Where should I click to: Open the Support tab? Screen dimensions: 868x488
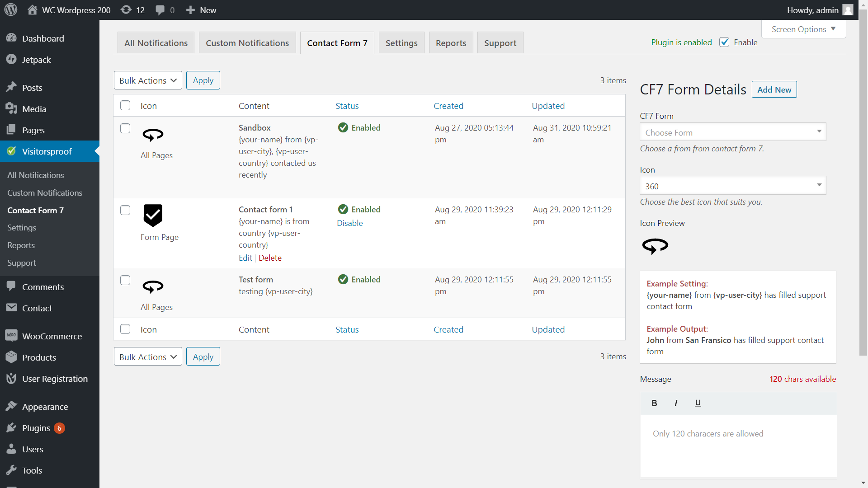click(500, 43)
